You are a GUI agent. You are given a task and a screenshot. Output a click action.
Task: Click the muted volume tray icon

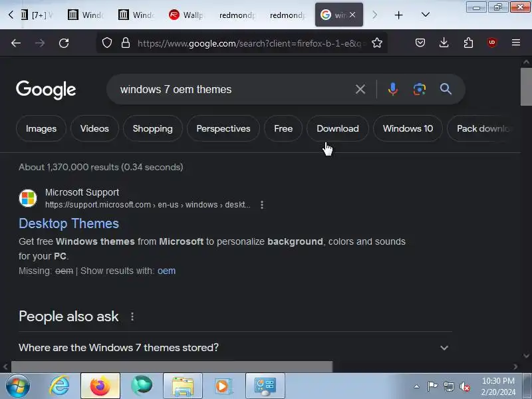point(465,386)
